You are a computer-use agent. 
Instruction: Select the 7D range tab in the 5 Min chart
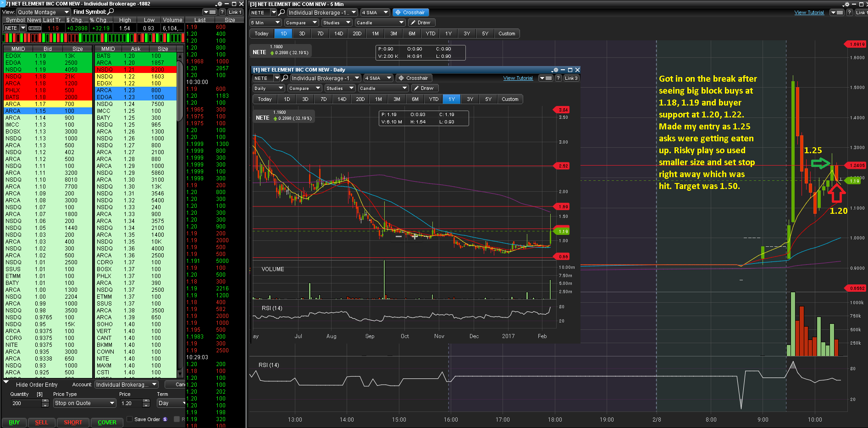(320, 33)
